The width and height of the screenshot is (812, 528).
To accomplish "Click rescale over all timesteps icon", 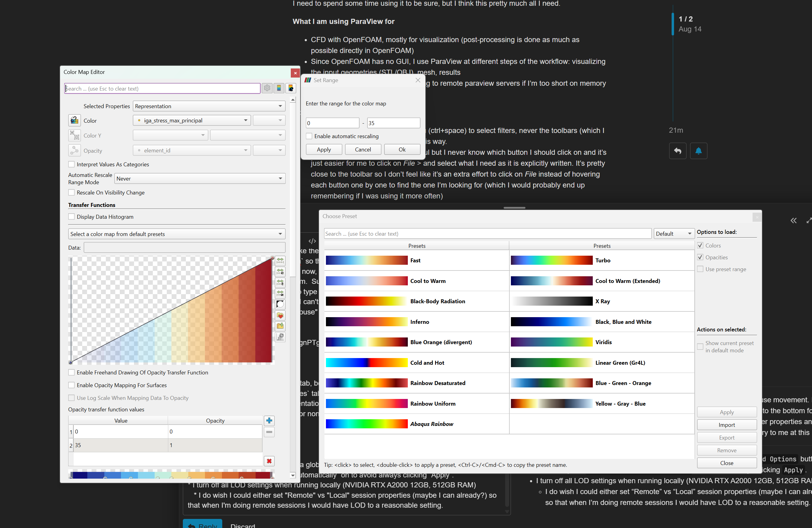I will tap(280, 283).
